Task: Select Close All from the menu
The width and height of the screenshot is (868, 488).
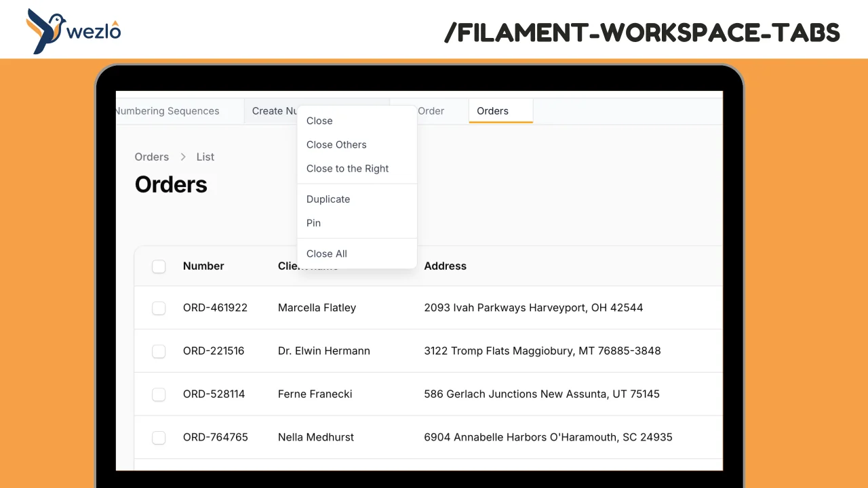Action: 326,253
